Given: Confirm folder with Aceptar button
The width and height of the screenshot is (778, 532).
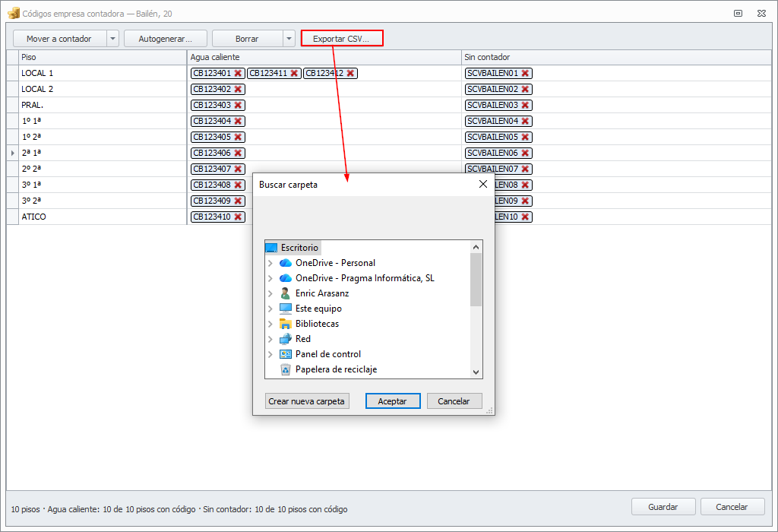Looking at the screenshot, I should coord(393,401).
